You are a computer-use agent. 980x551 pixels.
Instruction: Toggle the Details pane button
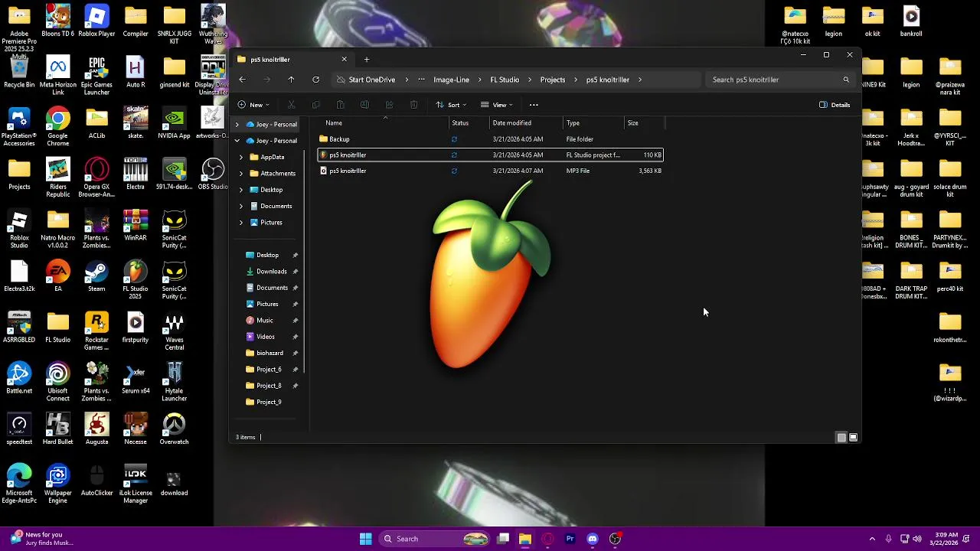[835, 105]
